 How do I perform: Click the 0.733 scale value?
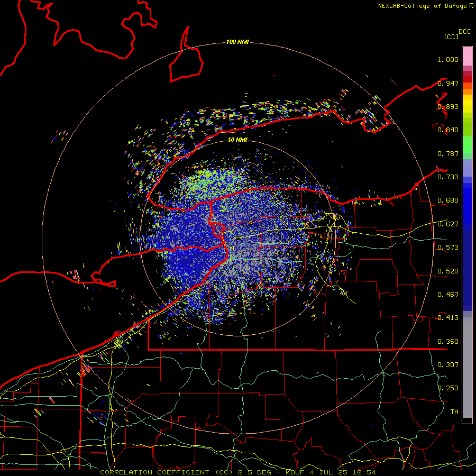448,177
